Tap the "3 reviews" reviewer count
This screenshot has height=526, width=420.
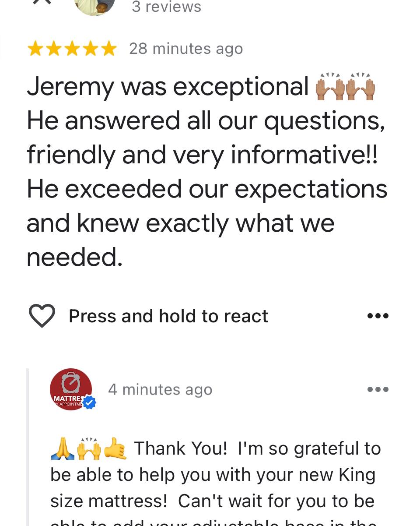166,7
